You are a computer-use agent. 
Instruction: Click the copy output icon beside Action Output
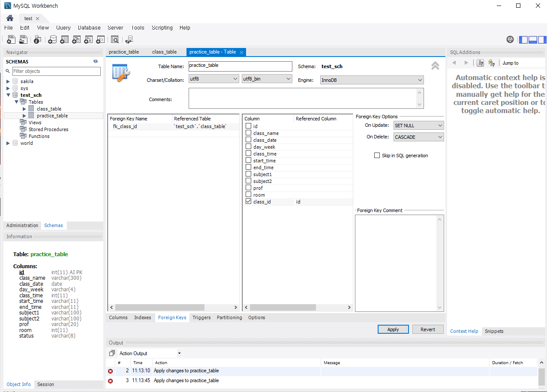coord(112,353)
